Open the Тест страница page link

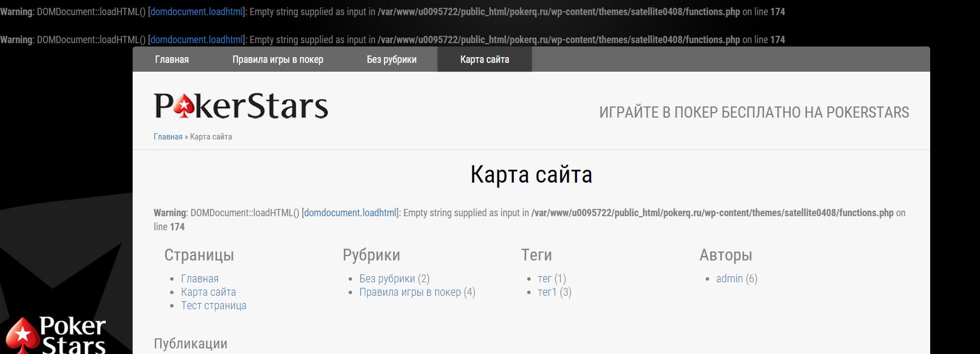pos(214,305)
